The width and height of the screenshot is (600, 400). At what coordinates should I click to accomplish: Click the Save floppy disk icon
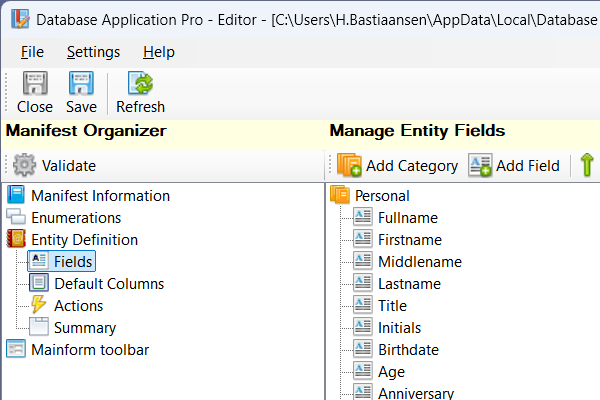coord(81,84)
